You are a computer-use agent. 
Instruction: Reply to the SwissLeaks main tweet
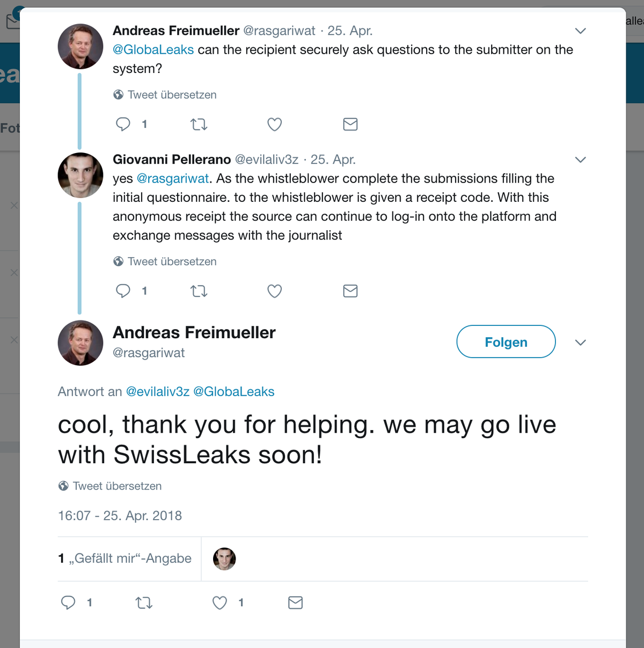point(68,602)
